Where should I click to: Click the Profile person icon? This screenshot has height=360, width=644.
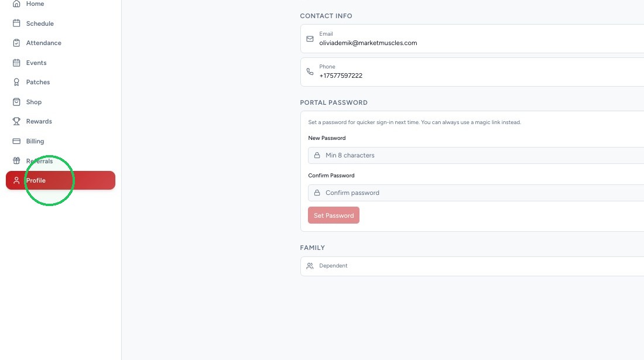[x=16, y=180]
